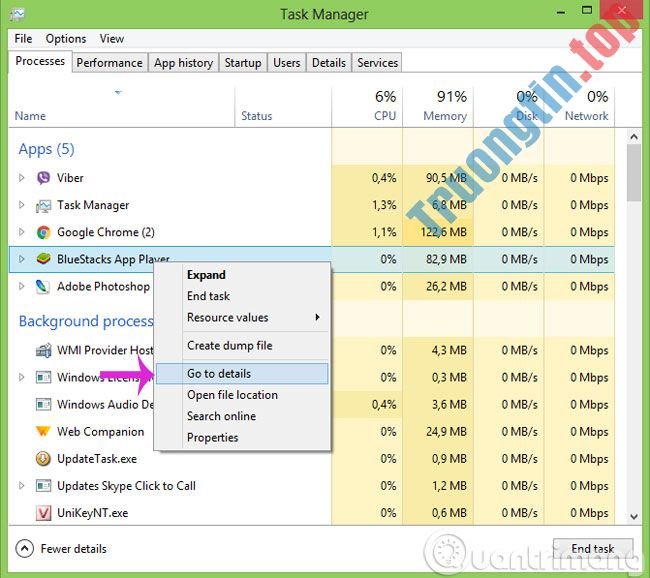This screenshot has height=578, width=650.
Task: Click the WMI Provider Host icon
Action: (x=43, y=350)
